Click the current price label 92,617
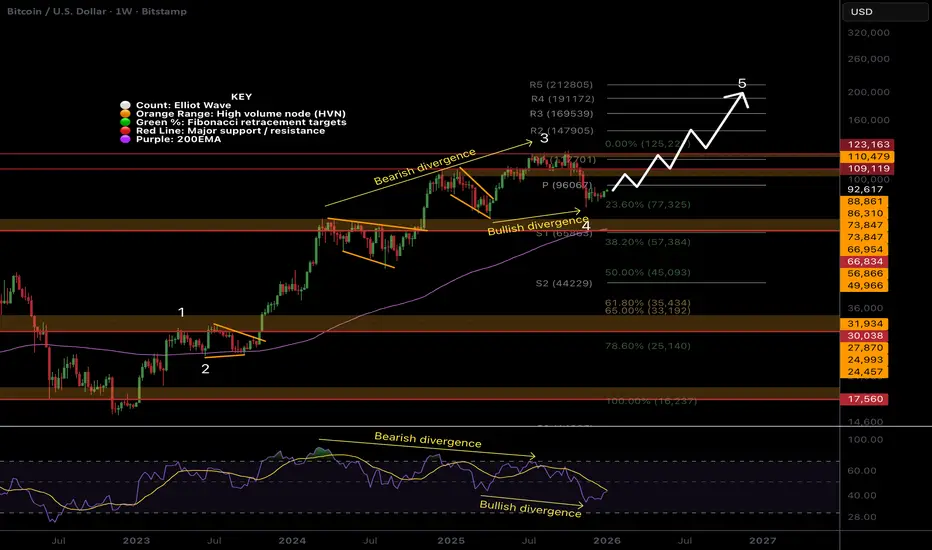The width and height of the screenshot is (932, 550). point(864,190)
